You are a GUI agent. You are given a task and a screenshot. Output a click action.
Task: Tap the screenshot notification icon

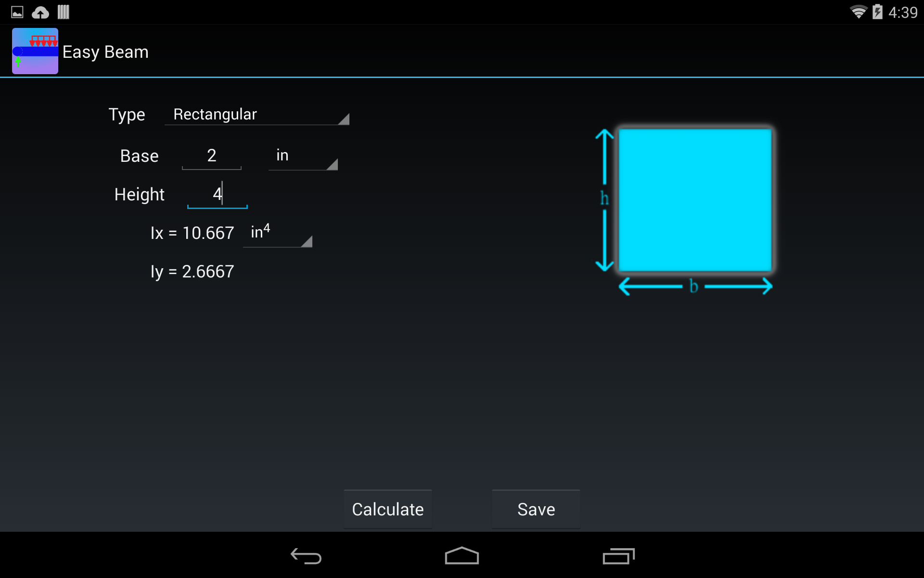17,12
